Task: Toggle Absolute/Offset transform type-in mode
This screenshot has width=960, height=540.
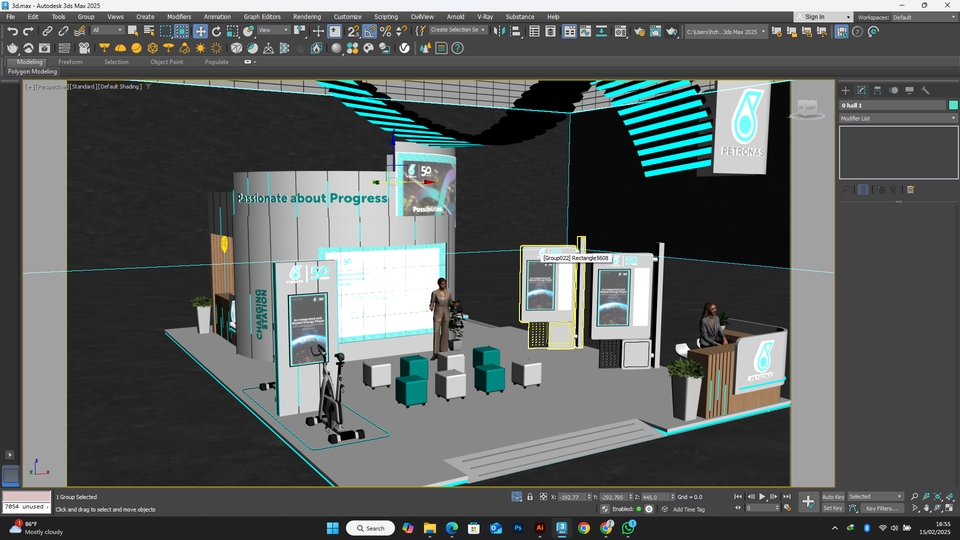Action: pos(543,497)
